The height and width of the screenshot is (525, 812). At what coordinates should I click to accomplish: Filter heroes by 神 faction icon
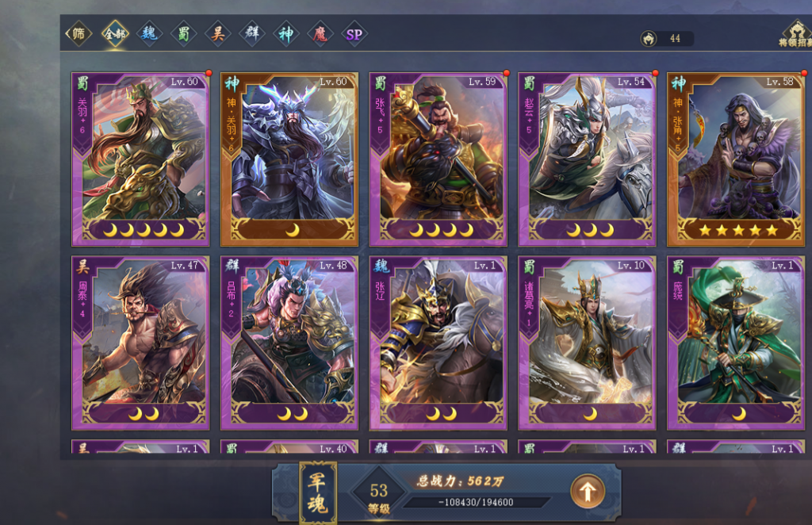(x=285, y=33)
